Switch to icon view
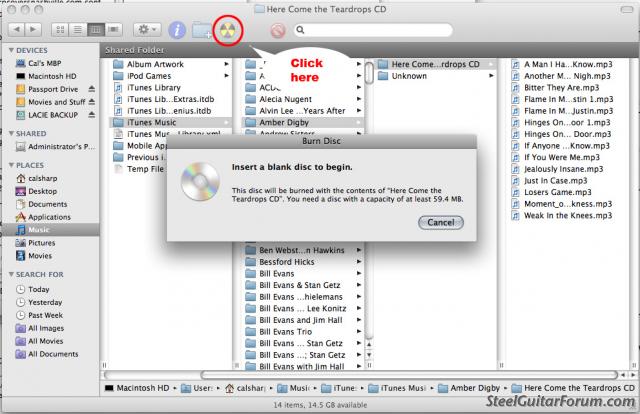 [x=62, y=31]
